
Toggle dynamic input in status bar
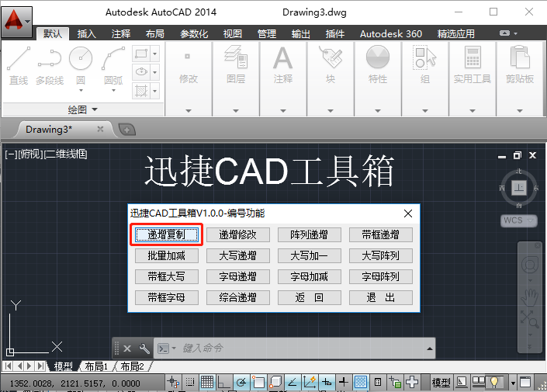(x=327, y=382)
